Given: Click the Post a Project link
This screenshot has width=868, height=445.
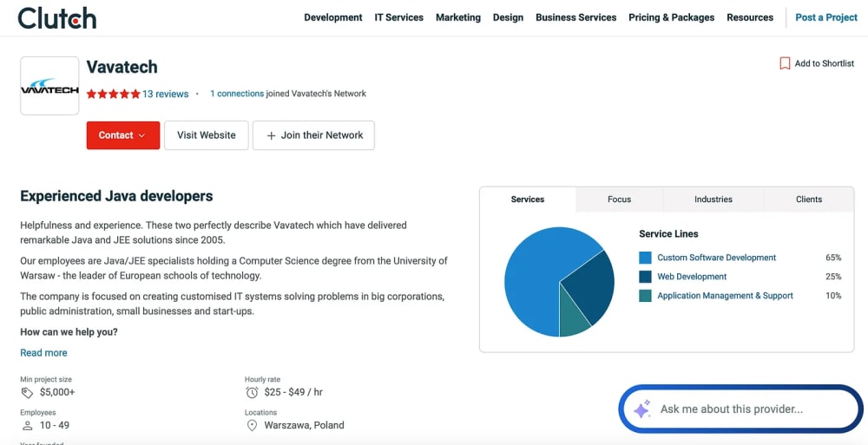Looking at the screenshot, I should coord(826,17).
